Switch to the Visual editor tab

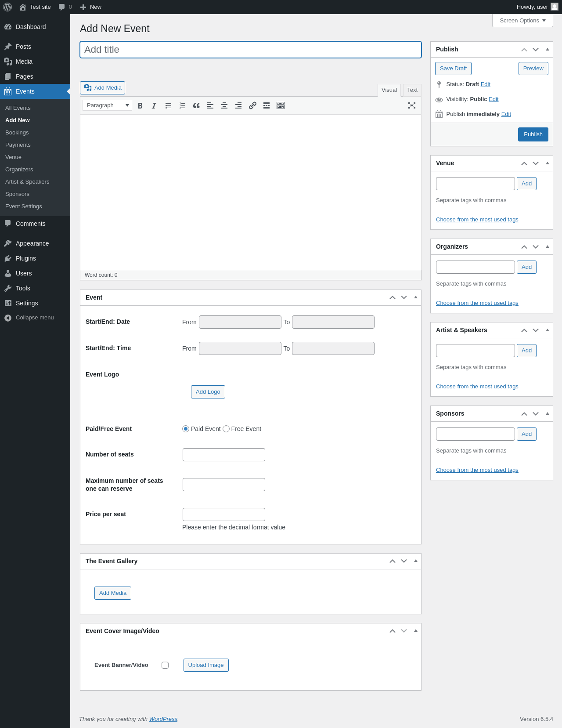tap(389, 90)
